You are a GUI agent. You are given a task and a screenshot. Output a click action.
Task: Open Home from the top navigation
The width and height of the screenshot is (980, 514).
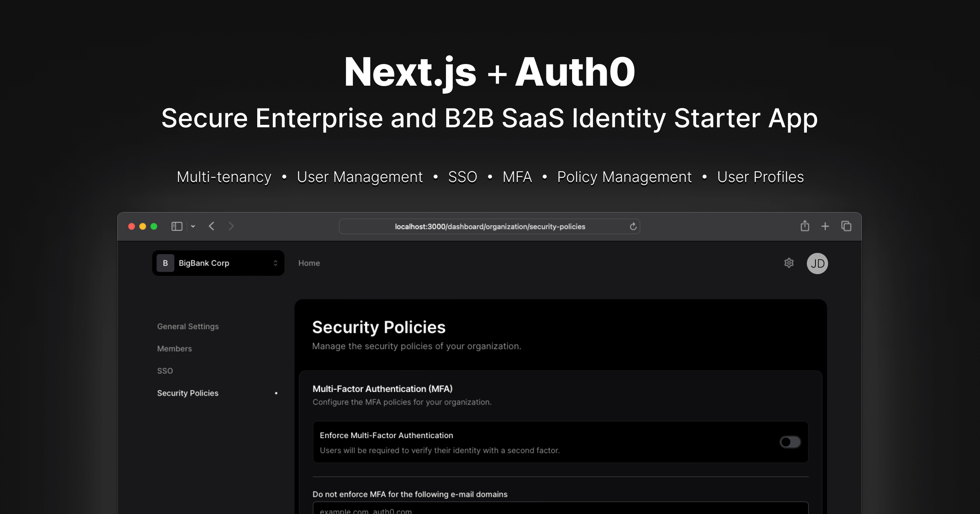pyautogui.click(x=309, y=263)
